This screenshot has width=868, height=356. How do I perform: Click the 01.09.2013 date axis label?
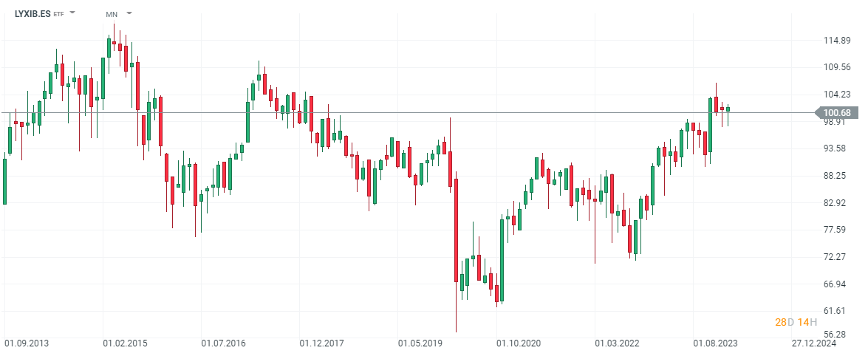27,343
